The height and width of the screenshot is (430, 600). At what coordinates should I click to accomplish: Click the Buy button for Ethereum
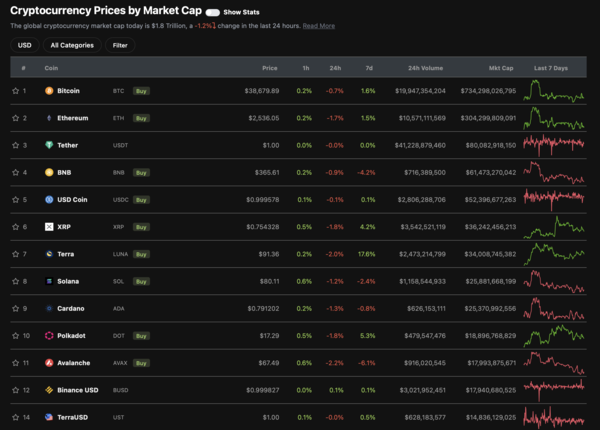[x=141, y=118]
